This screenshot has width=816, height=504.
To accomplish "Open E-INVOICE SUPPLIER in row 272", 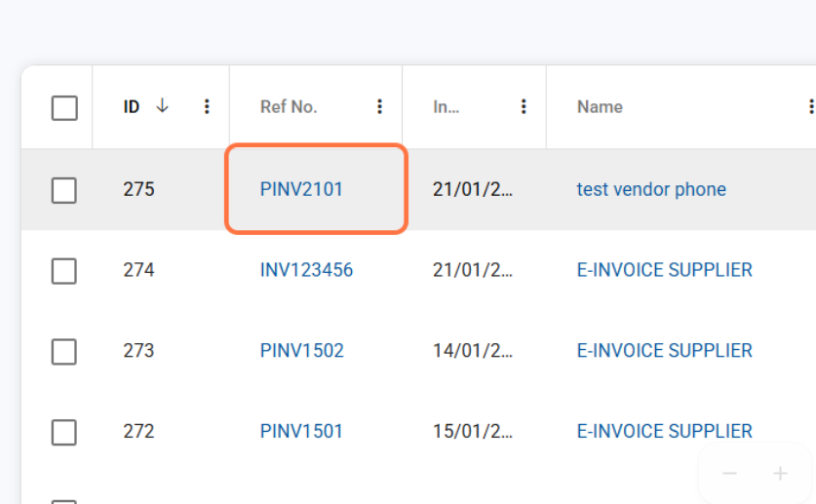I will [665, 431].
